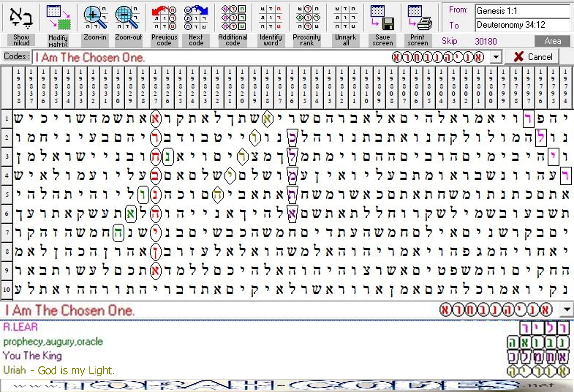The image size is (574, 392).
Task: Click purple boxed kaf in row 2
Action: [x=292, y=138]
